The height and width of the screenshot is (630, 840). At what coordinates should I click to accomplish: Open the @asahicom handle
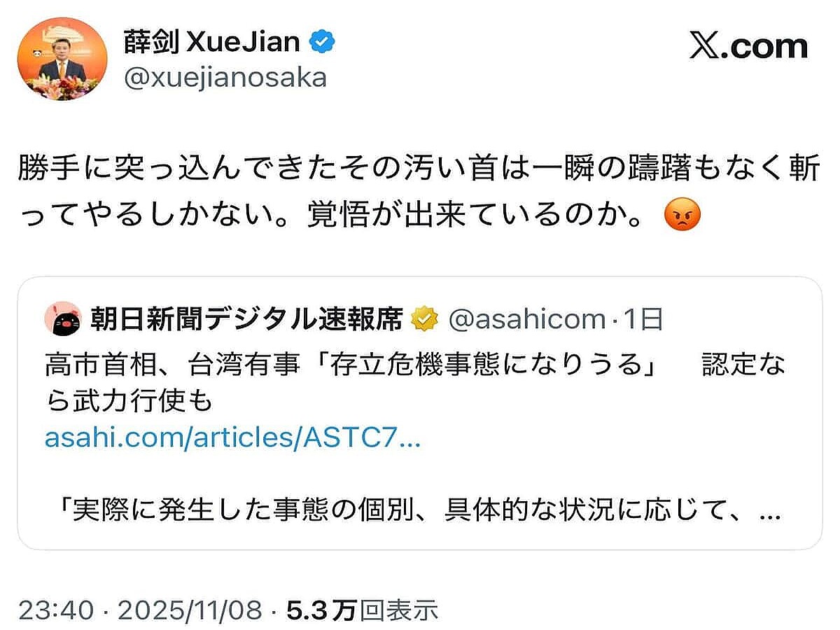click(x=526, y=320)
